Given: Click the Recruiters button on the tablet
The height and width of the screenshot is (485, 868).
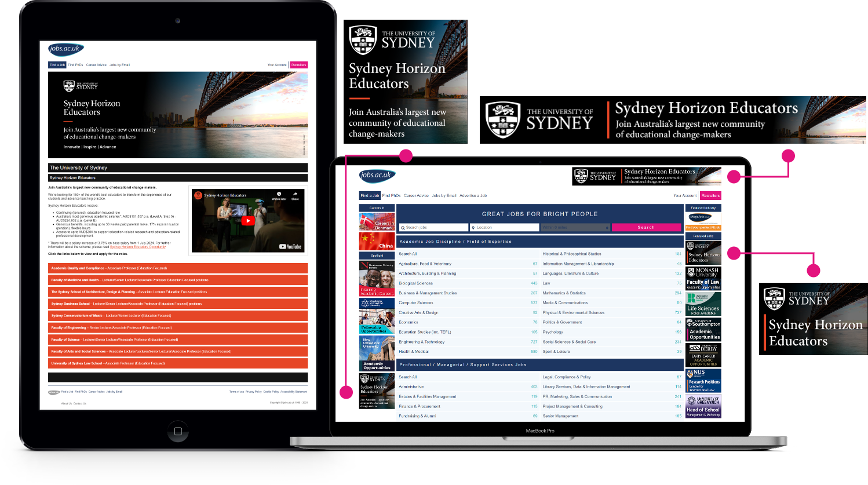Looking at the screenshot, I should pos(298,65).
